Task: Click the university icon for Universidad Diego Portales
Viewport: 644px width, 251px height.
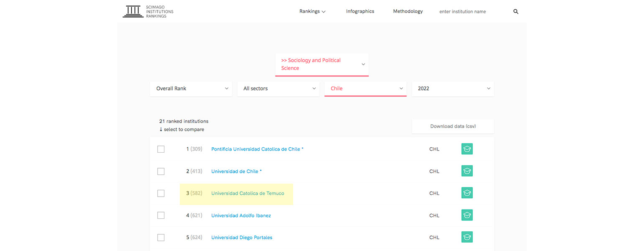Action: [x=467, y=237]
